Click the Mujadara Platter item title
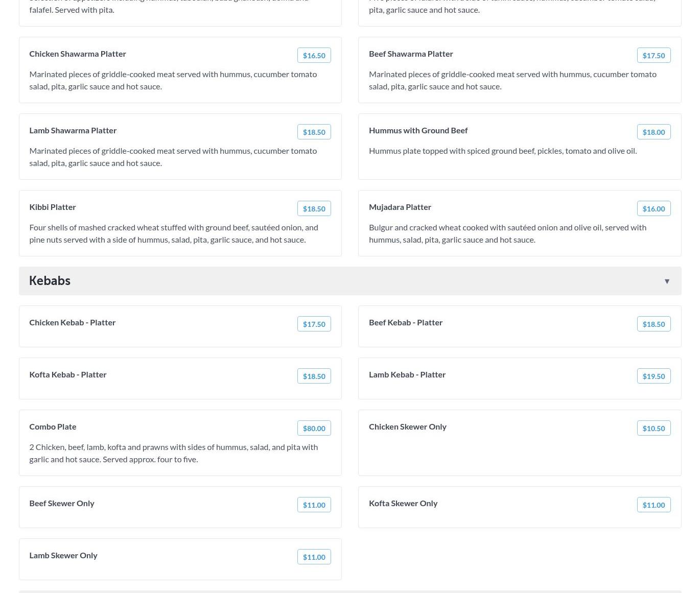Image resolution: width=700 pixels, height=593 pixels. (400, 207)
